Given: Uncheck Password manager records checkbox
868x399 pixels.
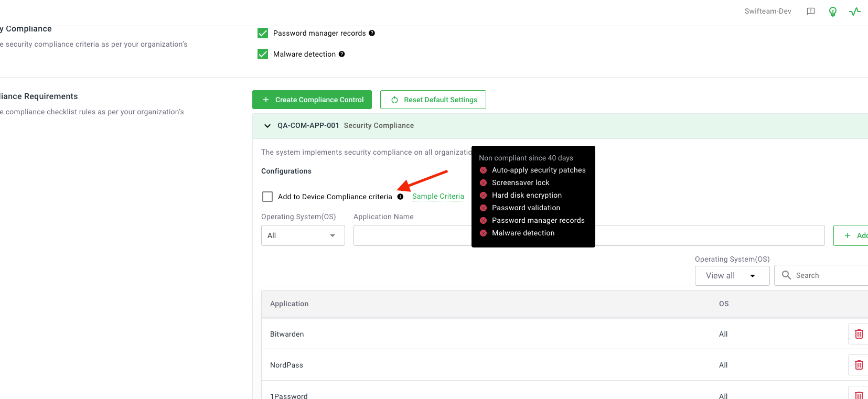Looking at the screenshot, I should coord(263,33).
